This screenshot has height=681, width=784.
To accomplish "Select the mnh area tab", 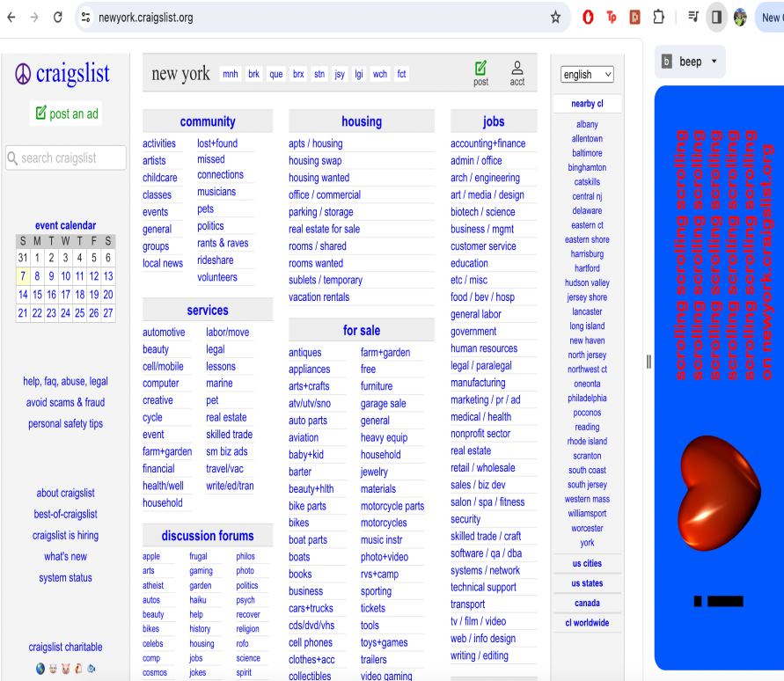I will [x=230, y=74].
